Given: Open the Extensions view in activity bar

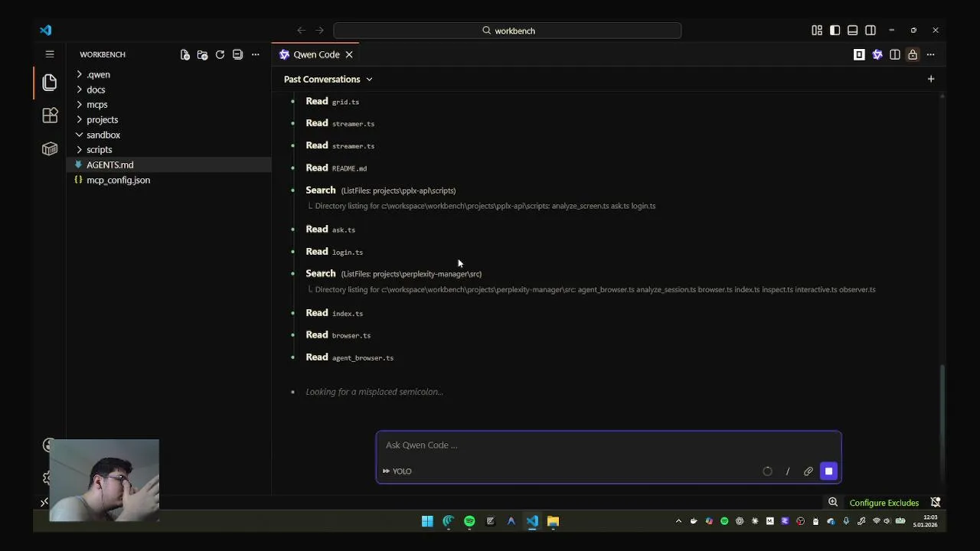Looking at the screenshot, I should [50, 116].
